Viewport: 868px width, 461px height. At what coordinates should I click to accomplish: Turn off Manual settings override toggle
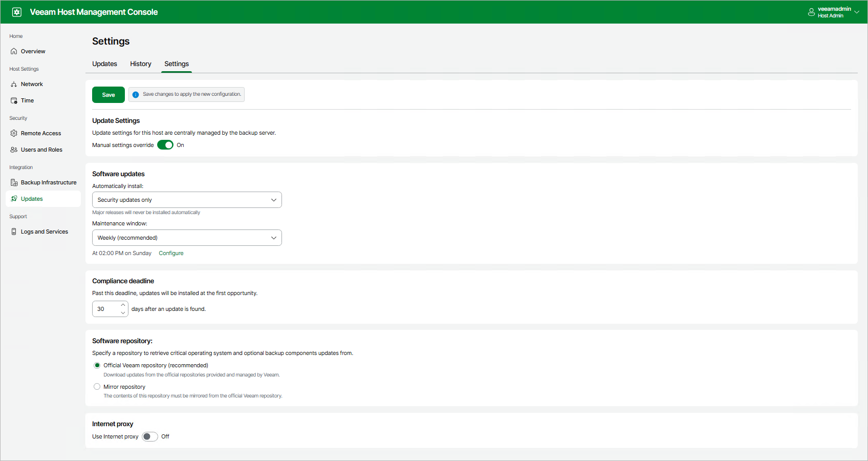pyautogui.click(x=165, y=145)
